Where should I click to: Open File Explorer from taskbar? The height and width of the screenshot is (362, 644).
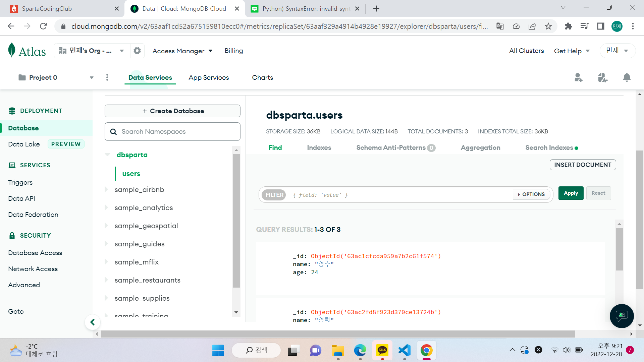tap(338, 351)
